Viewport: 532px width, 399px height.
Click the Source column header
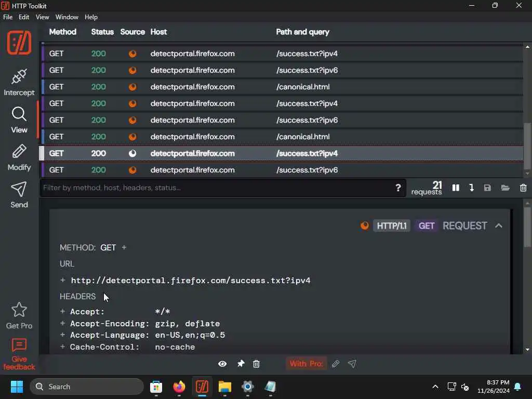pos(132,32)
